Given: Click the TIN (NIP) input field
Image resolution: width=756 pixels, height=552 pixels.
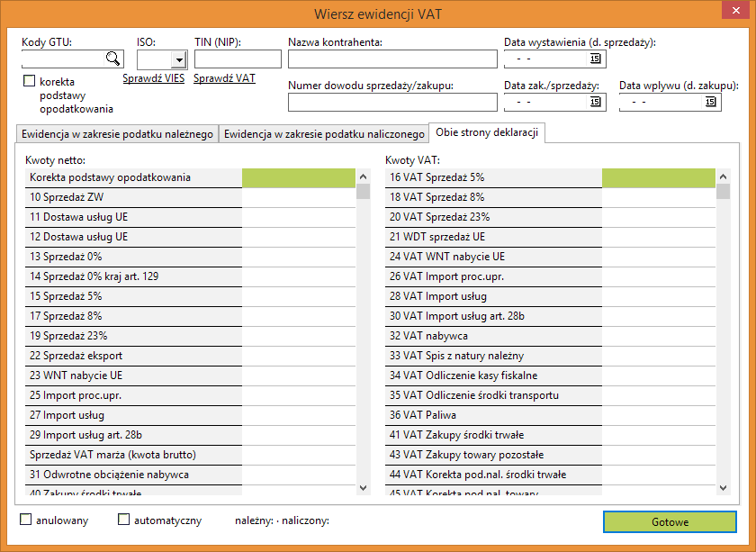Looking at the screenshot, I should tap(238, 59).
